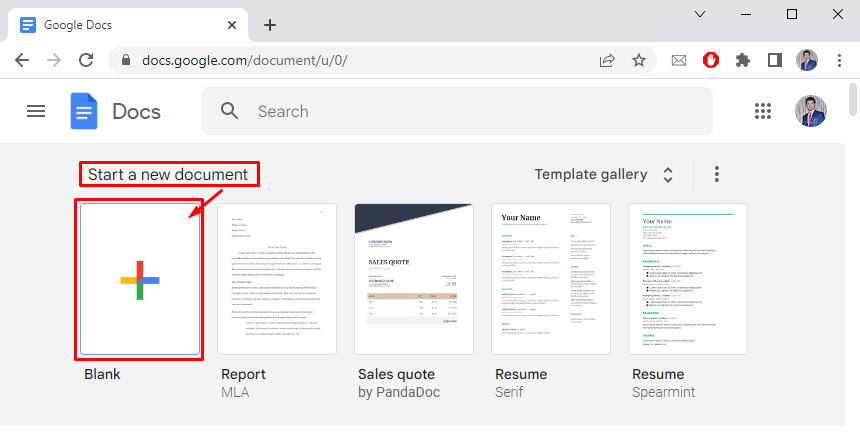This screenshot has width=860, height=434.
Task: Create a Blank document
Action: point(140,279)
